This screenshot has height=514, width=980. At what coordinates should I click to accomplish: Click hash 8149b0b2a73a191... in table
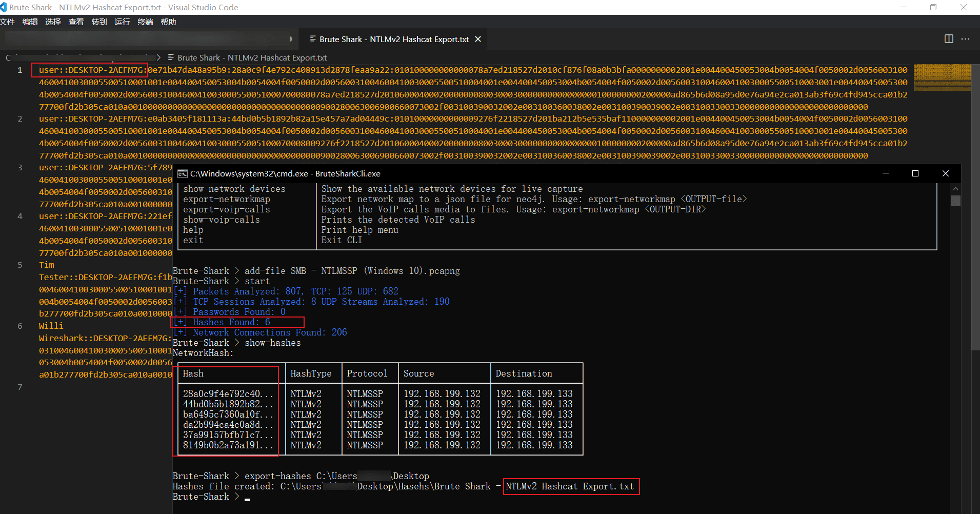228,445
